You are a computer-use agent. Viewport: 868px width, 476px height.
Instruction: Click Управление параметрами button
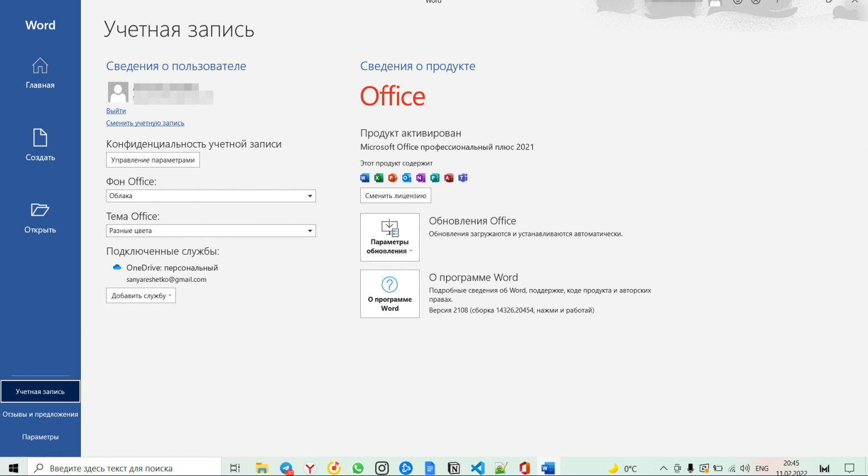point(153,160)
